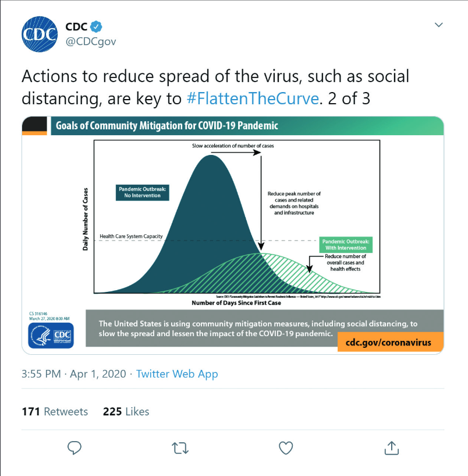Like the tweet with heart icon

click(x=286, y=448)
